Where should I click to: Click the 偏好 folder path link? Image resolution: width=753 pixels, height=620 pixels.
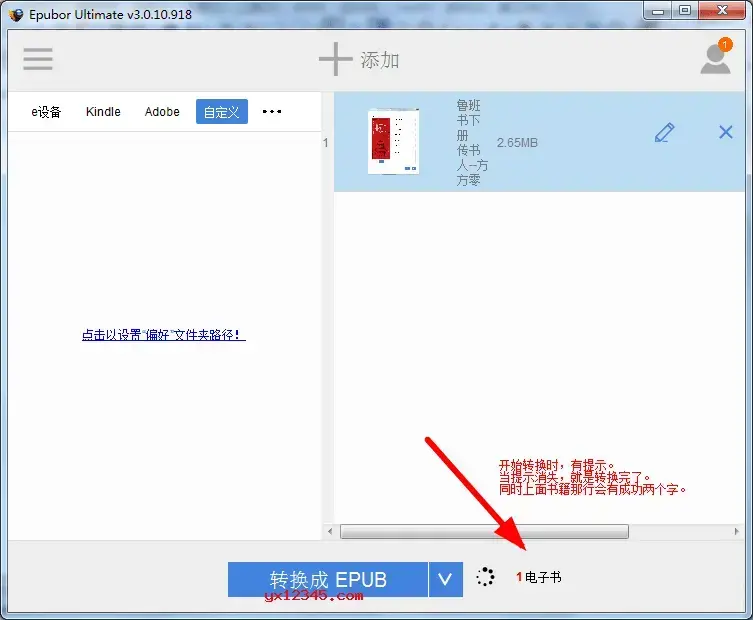click(164, 335)
